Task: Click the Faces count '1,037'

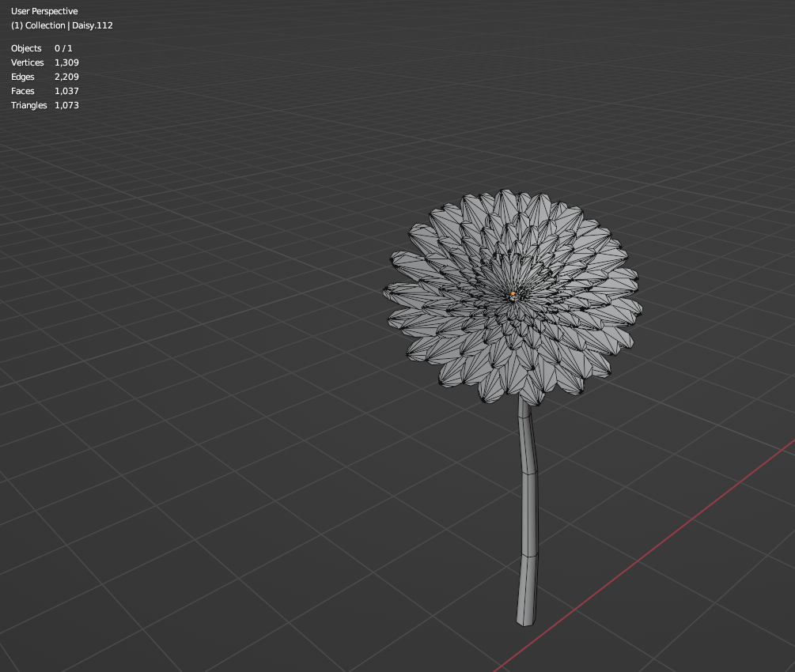Action: pyautogui.click(x=66, y=91)
